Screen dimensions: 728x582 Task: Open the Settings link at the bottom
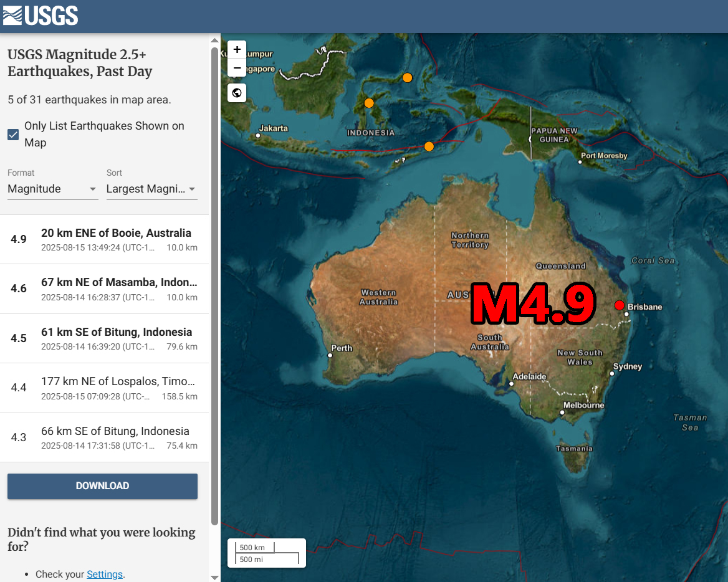pyautogui.click(x=105, y=574)
